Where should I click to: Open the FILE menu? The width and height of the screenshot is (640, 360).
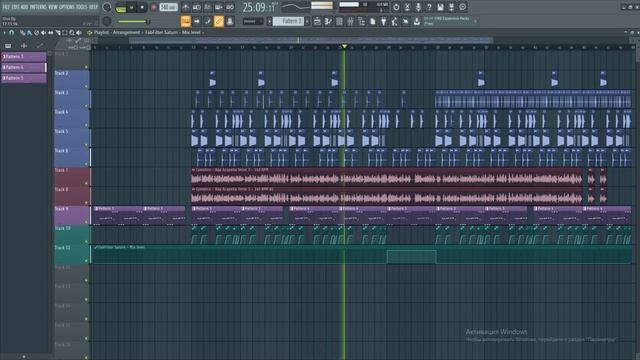[x=6, y=7]
